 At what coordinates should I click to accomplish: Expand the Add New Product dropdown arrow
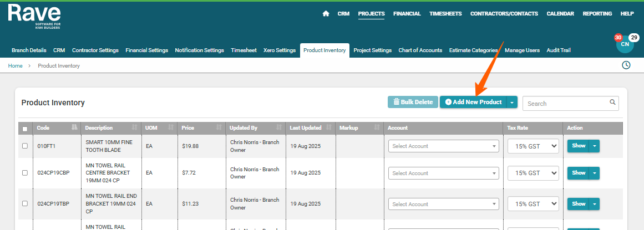512,103
